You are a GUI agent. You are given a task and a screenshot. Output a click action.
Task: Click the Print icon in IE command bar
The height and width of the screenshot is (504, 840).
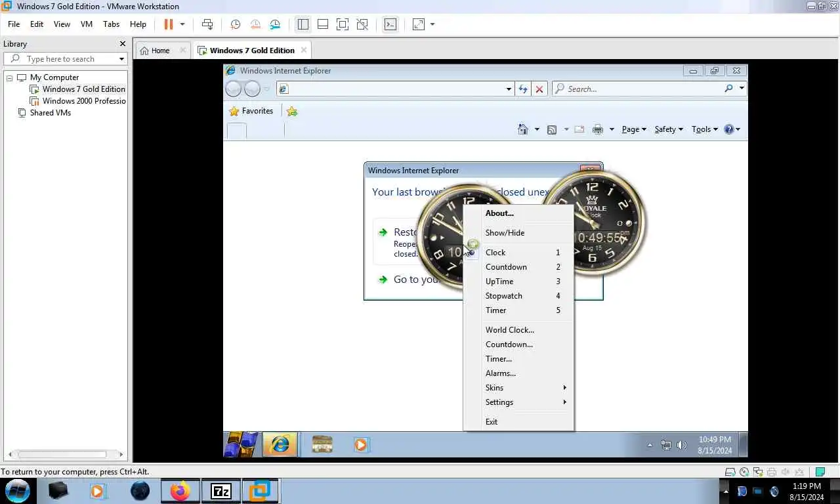(x=597, y=129)
